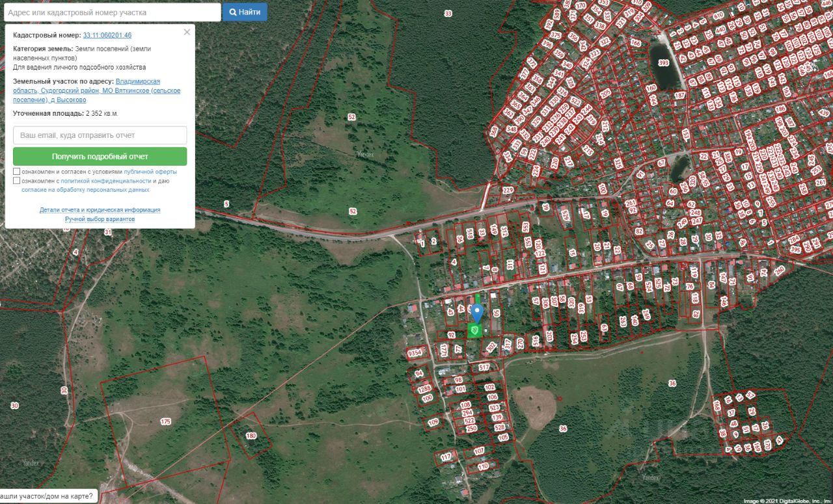
Task: Select parcel 523 on the map
Action: point(494,408)
